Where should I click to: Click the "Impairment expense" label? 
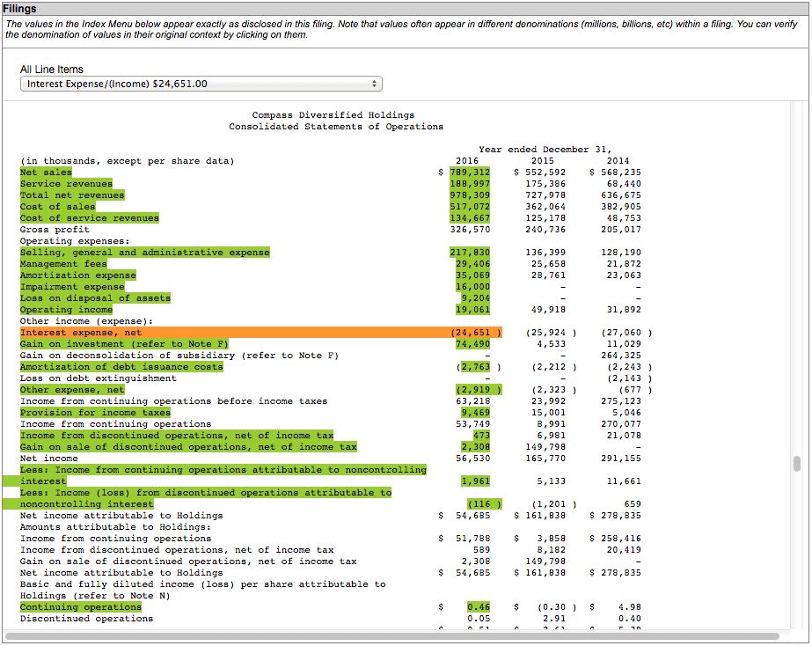(x=72, y=287)
